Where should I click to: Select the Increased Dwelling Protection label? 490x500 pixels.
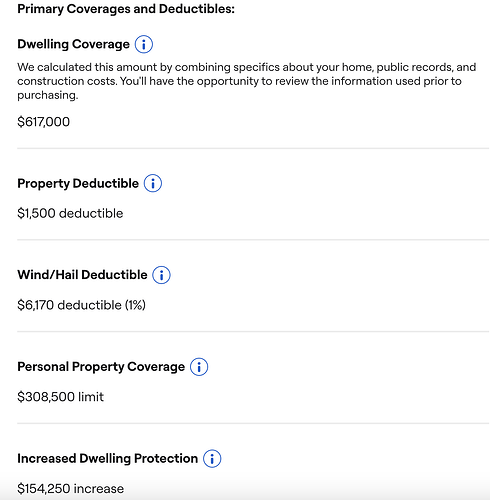(x=108, y=458)
